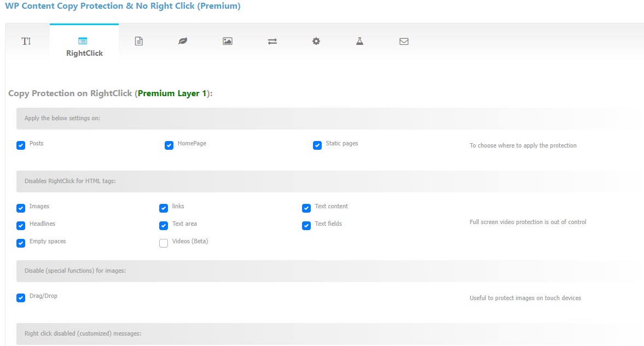Uncheck the Posts checkbox

tap(21, 145)
